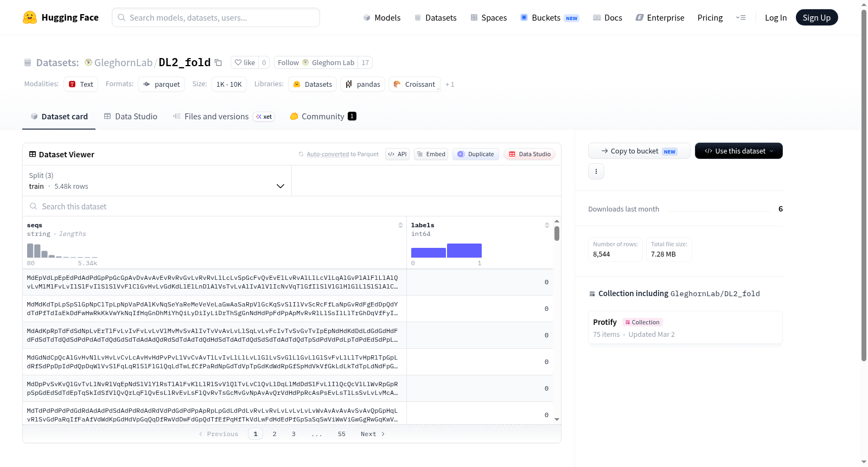Go to page 3 of dataset rows

coord(293,434)
